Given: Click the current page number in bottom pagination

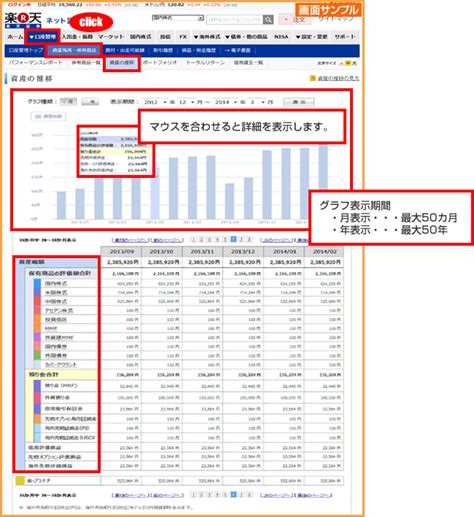Looking at the screenshot, I should [233, 495].
